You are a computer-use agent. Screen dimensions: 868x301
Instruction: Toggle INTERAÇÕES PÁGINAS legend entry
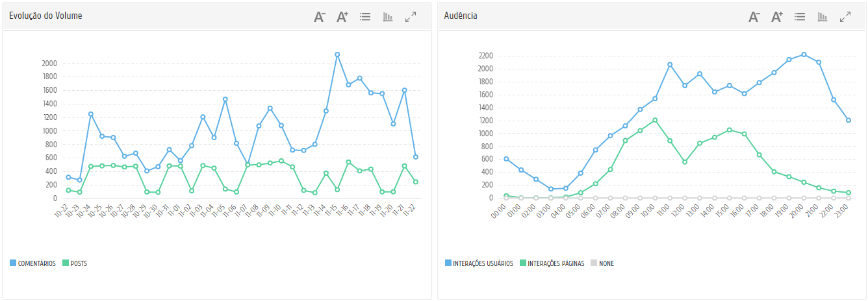(x=555, y=263)
